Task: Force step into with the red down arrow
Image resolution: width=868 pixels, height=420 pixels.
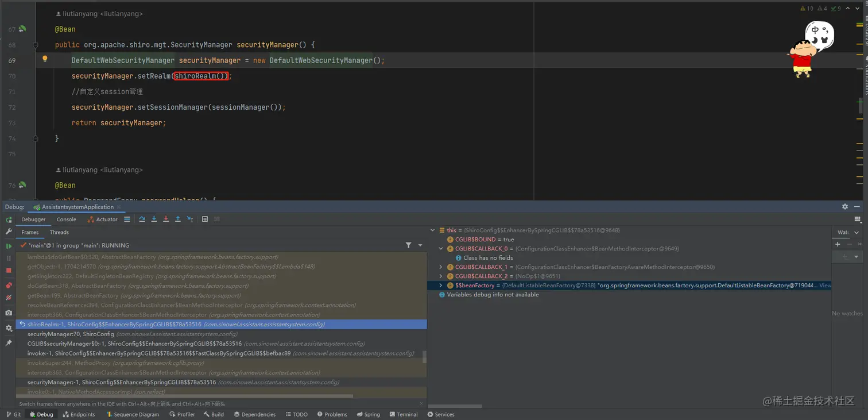Action: 166,219
